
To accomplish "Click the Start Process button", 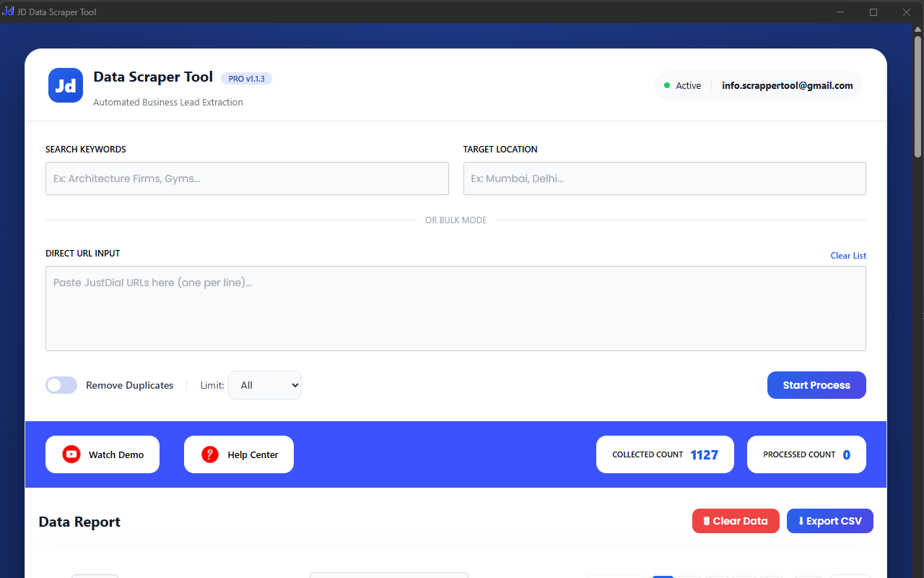I will (816, 385).
